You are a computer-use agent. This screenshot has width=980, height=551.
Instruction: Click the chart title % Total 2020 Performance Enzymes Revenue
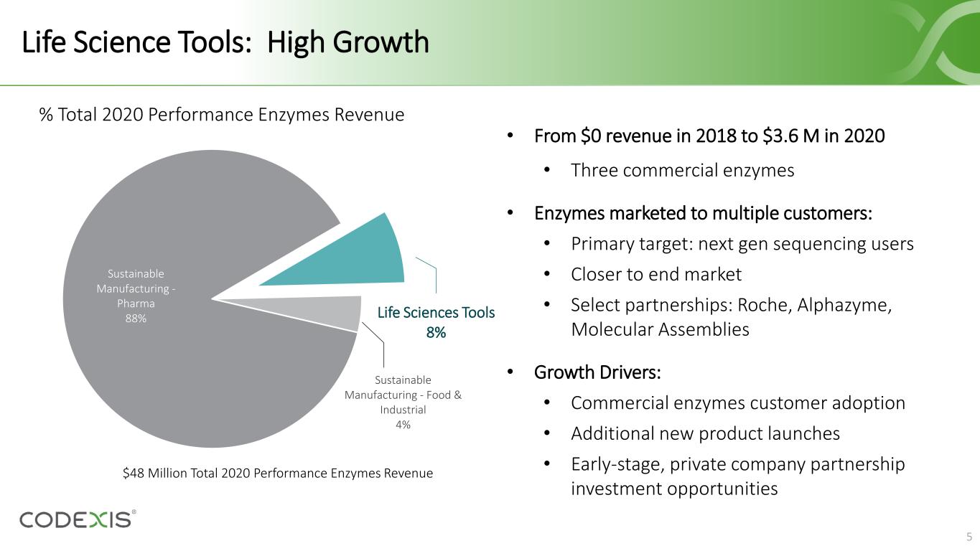(x=221, y=115)
